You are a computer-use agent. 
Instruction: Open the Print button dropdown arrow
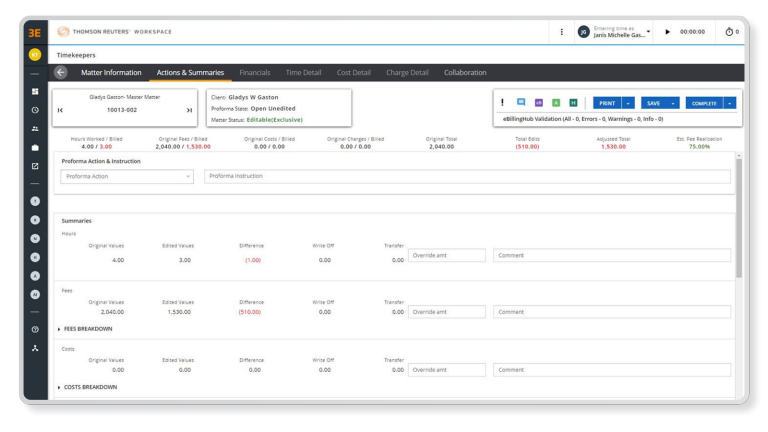coord(629,103)
